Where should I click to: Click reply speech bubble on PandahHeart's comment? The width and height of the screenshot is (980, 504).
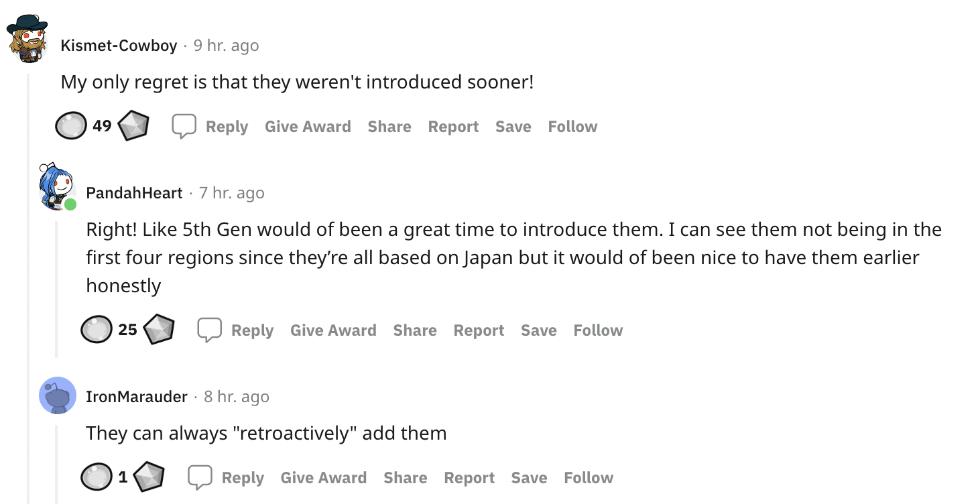pos(209,330)
